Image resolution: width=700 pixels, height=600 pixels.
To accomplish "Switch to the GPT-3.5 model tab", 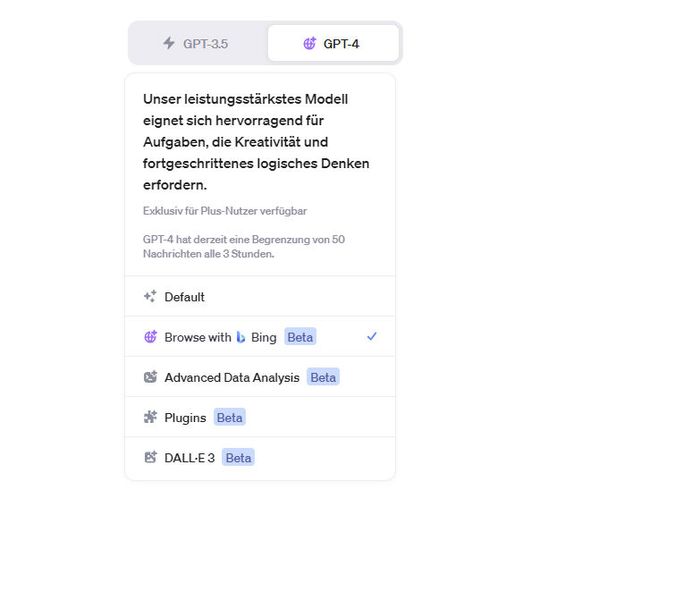I will (x=197, y=44).
